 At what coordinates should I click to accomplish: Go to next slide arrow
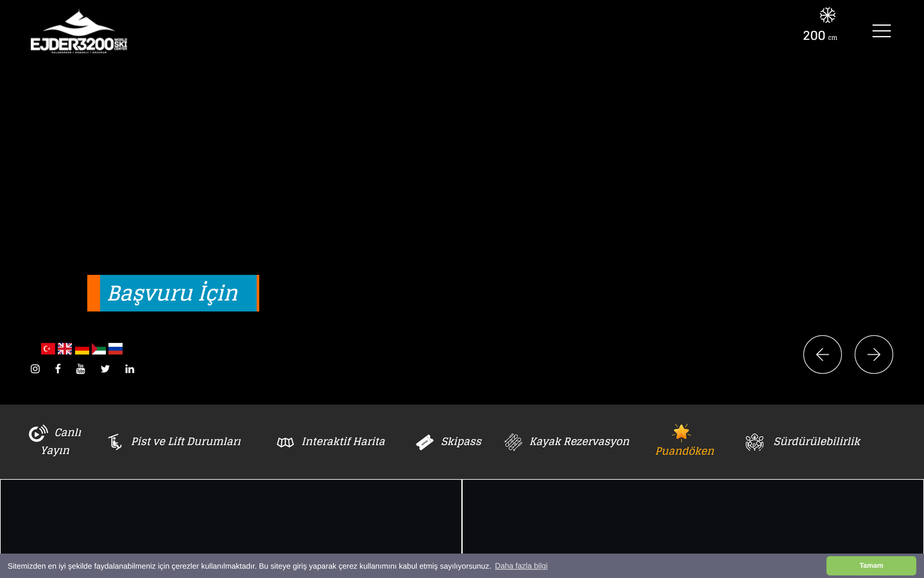coord(874,355)
